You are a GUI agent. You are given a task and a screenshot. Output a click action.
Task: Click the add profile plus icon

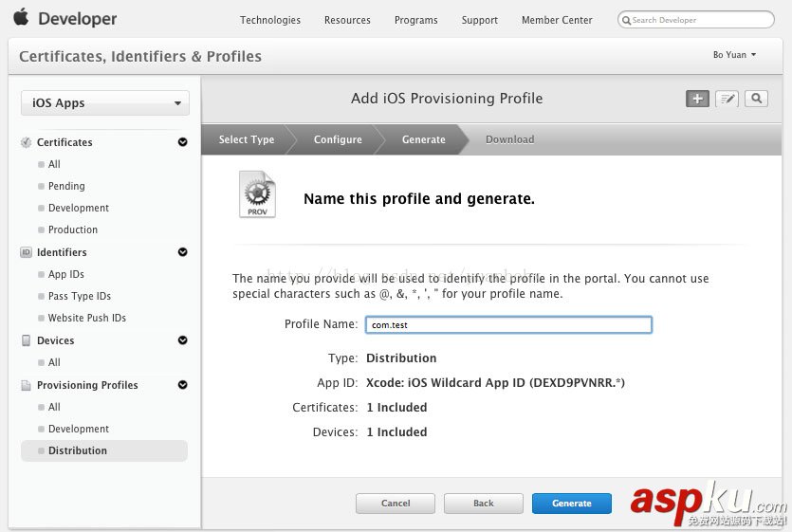697,99
